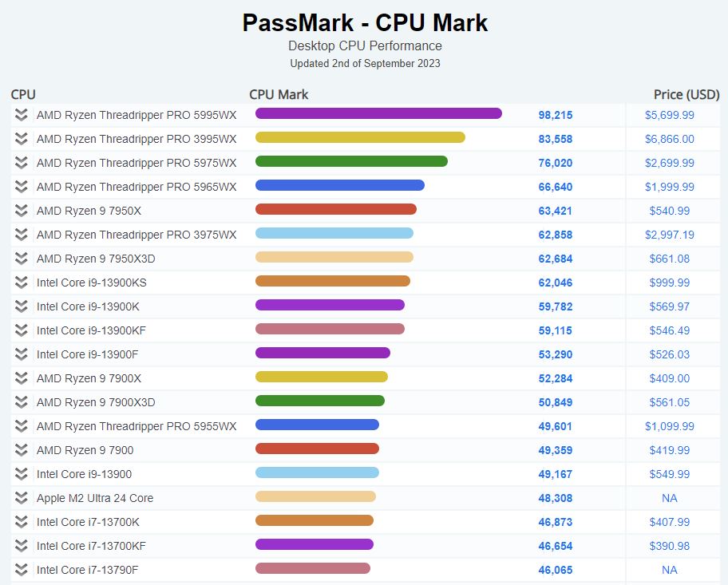Expand the AMD Ryzen Threadripper PRO 3975WX entry
The image size is (728, 585).
click(x=21, y=235)
